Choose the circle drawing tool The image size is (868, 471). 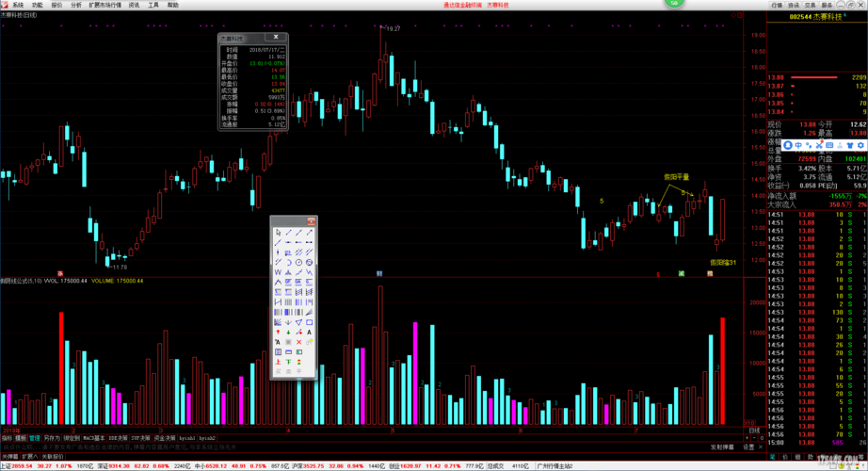coord(299,262)
